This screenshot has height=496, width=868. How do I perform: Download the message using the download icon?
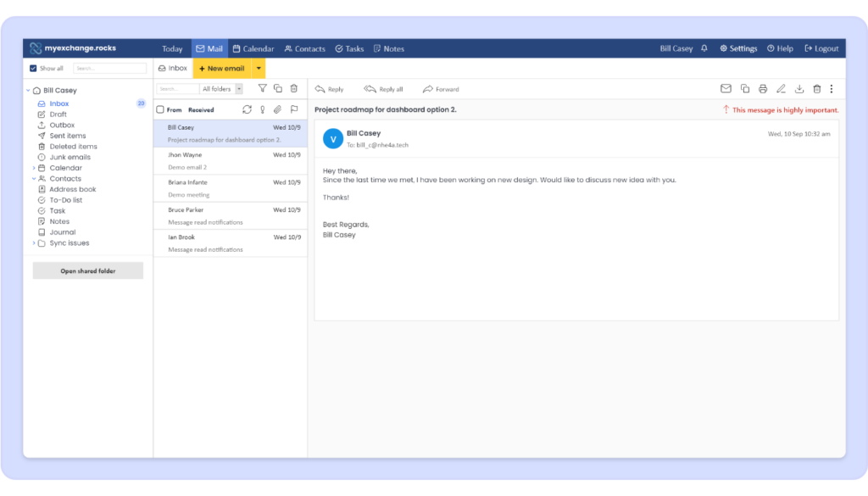tap(799, 89)
